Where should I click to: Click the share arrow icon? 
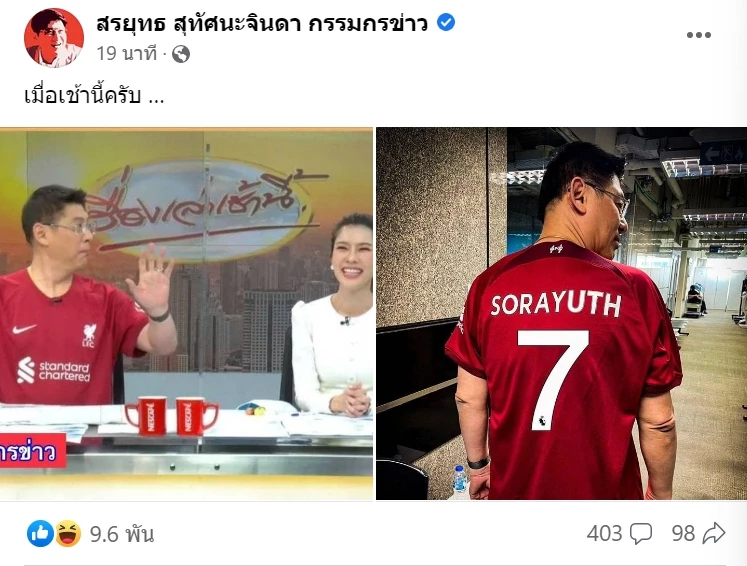[714, 533]
